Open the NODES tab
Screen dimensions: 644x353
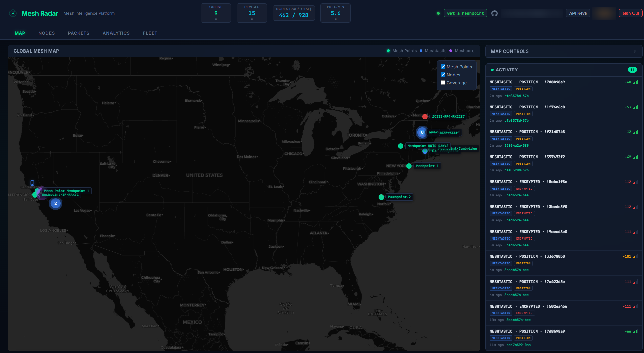(46, 33)
